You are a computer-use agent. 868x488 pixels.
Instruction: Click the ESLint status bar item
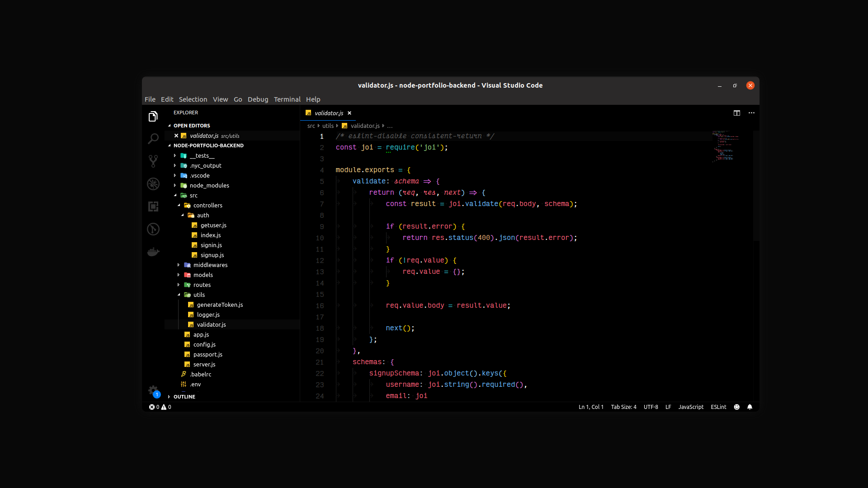[718, 407]
